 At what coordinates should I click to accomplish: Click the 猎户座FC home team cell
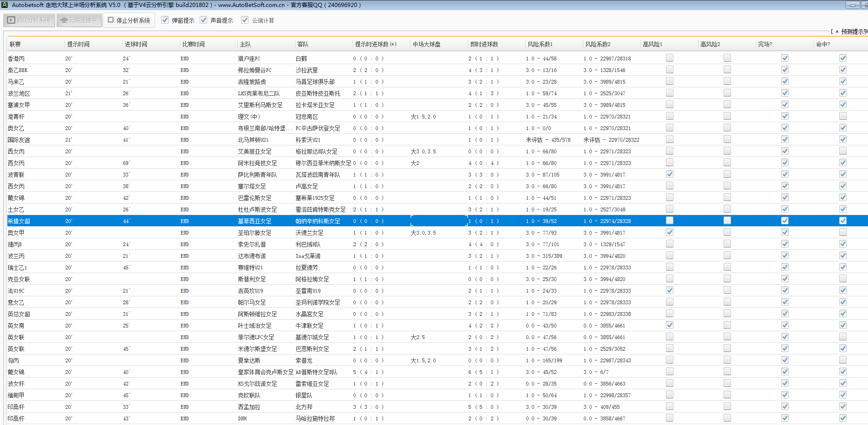pyautogui.click(x=249, y=59)
